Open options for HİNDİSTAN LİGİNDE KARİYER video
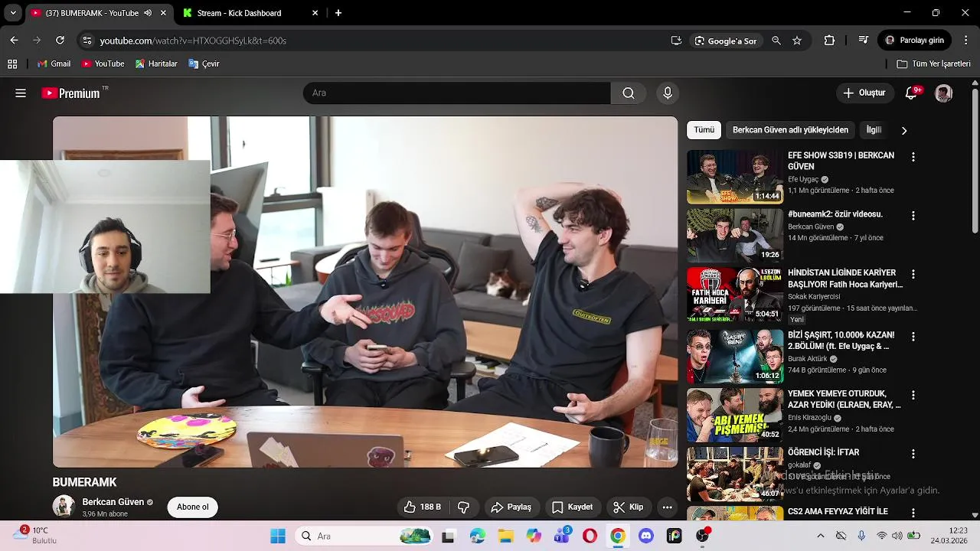The image size is (980, 551). pos(913,274)
